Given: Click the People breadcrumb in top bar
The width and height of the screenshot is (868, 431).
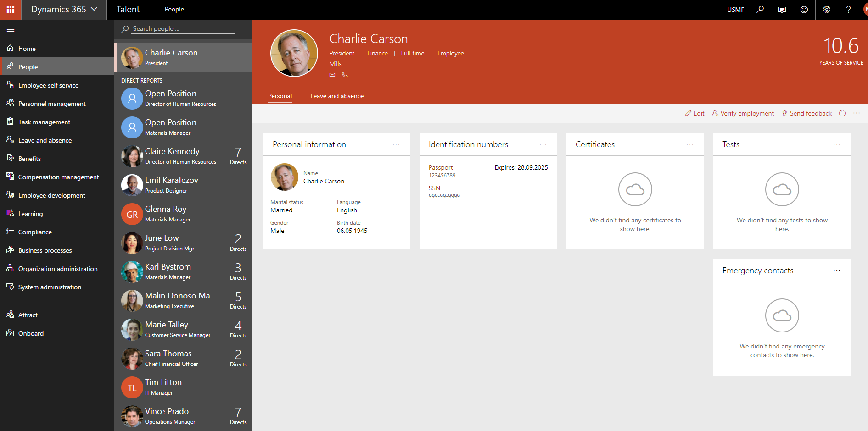Looking at the screenshot, I should [174, 9].
